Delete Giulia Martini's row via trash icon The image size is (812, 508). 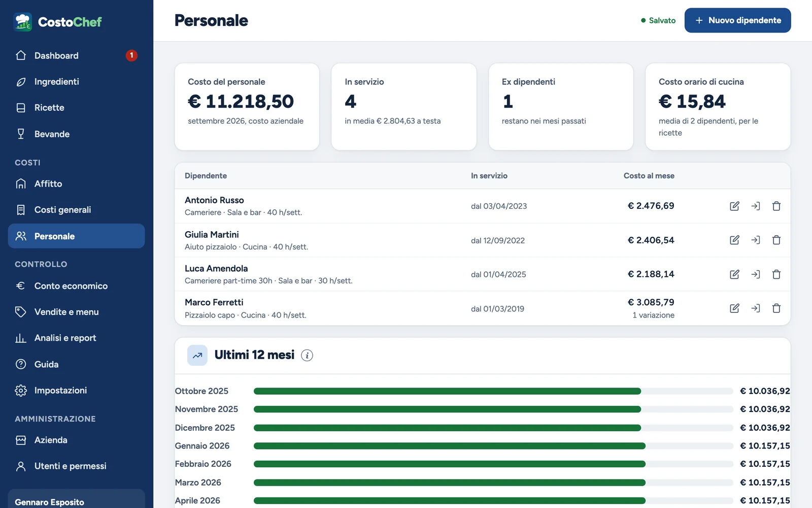click(x=776, y=240)
